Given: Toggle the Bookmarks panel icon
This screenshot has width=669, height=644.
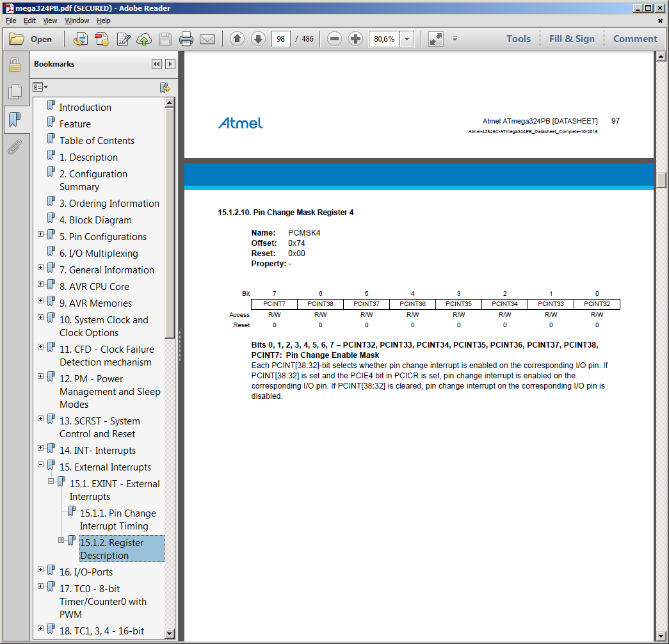Looking at the screenshot, I should [x=15, y=120].
